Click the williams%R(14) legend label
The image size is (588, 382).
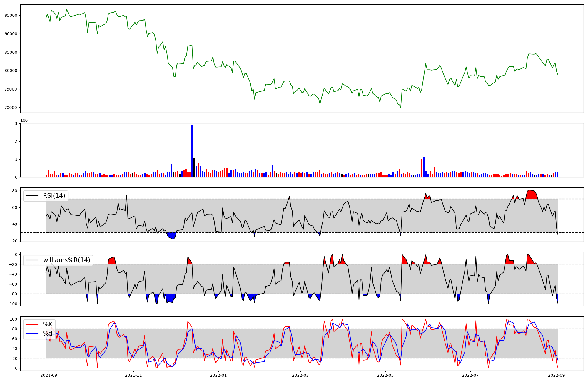[x=66, y=260]
